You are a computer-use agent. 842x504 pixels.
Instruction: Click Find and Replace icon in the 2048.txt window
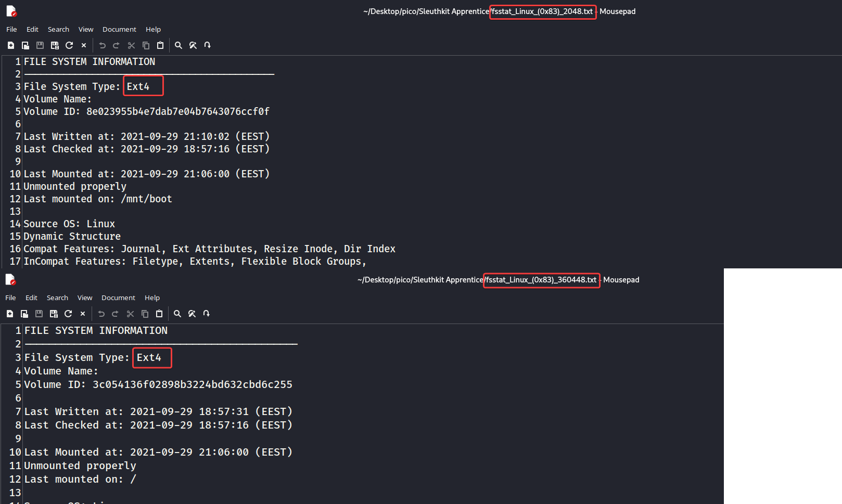[x=193, y=45]
